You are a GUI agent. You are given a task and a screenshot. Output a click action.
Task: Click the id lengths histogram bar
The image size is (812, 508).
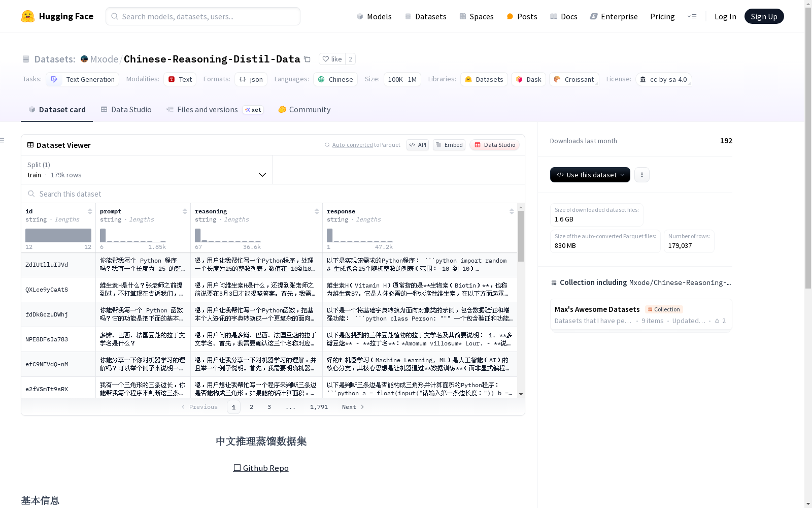coord(58,235)
